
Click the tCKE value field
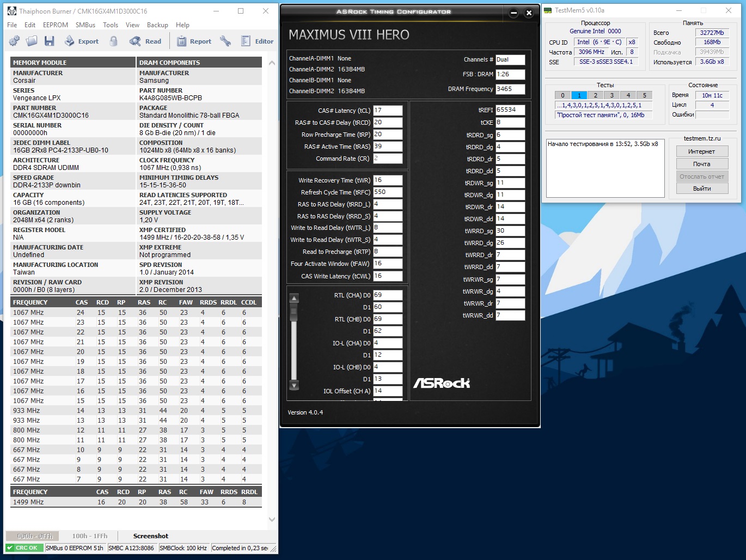510,123
